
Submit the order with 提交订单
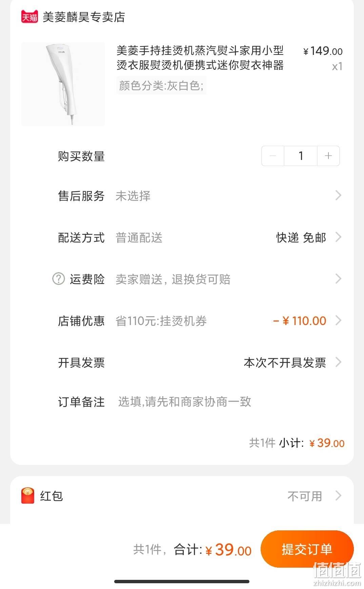307,549
